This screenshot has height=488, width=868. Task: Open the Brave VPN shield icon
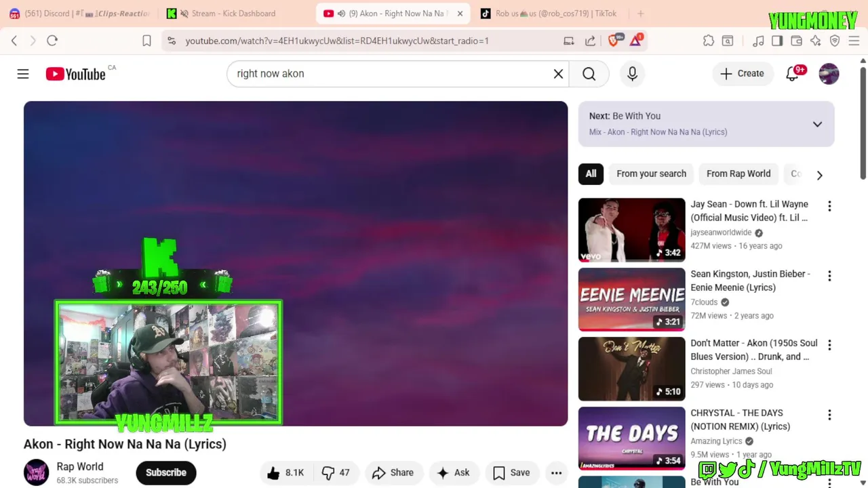click(x=835, y=41)
